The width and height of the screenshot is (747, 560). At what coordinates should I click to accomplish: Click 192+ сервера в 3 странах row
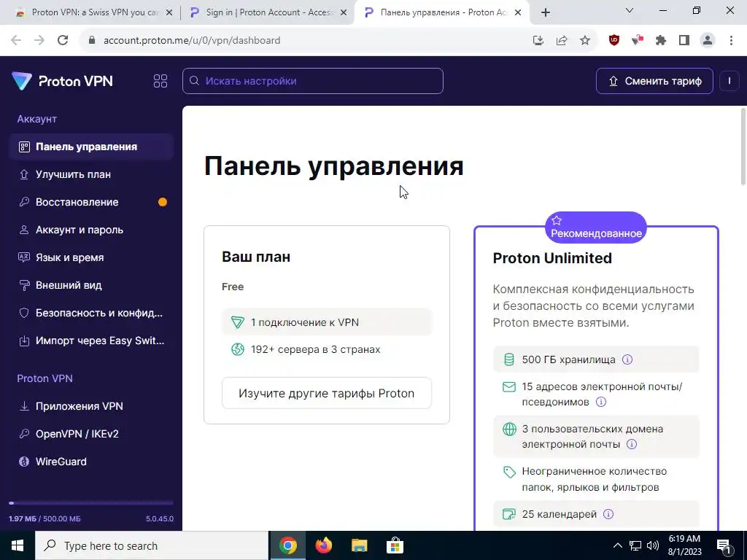[327, 349]
